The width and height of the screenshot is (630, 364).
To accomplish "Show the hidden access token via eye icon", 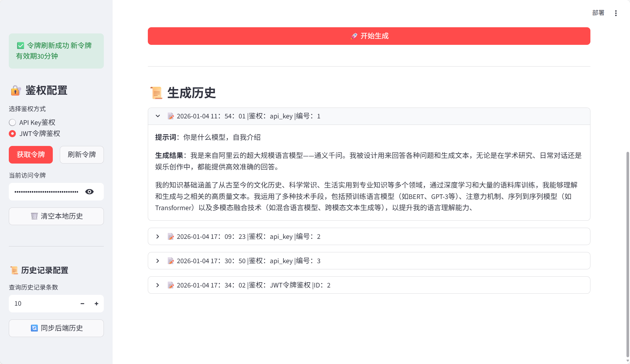I will (89, 192).
